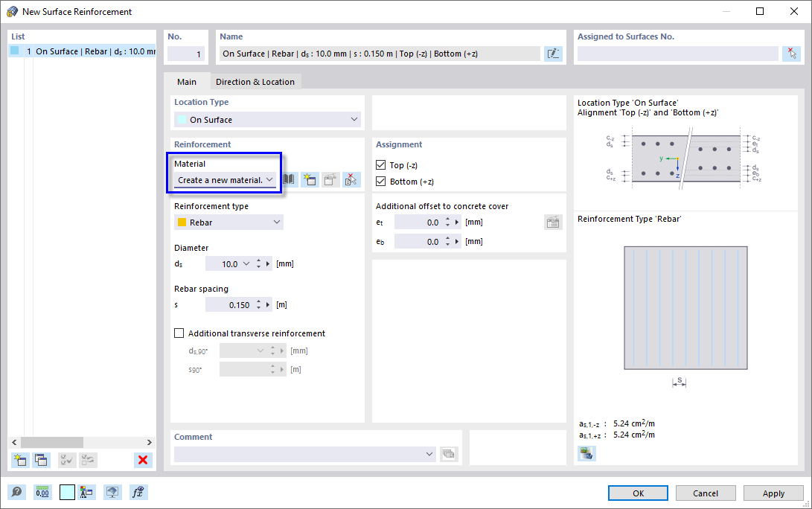812x509 pixels.
Task: Delete the material assignment via red X icon
Action: 350,179
